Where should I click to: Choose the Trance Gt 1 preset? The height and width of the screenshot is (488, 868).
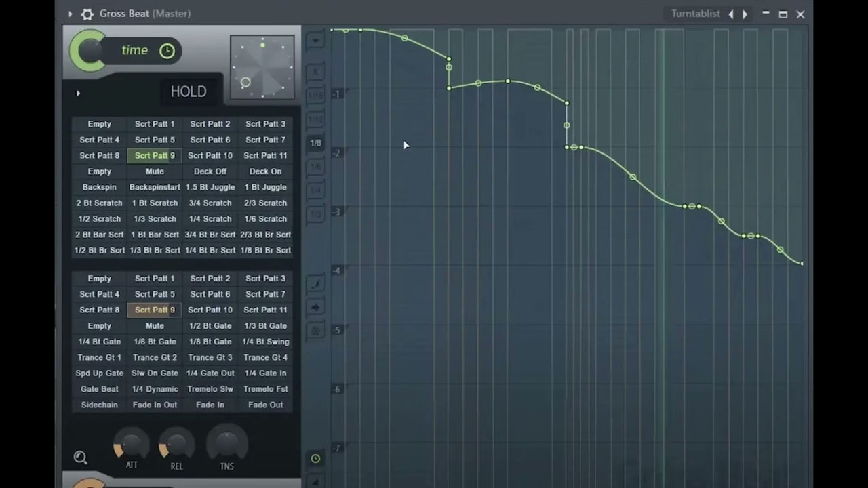tap(100, 357)
